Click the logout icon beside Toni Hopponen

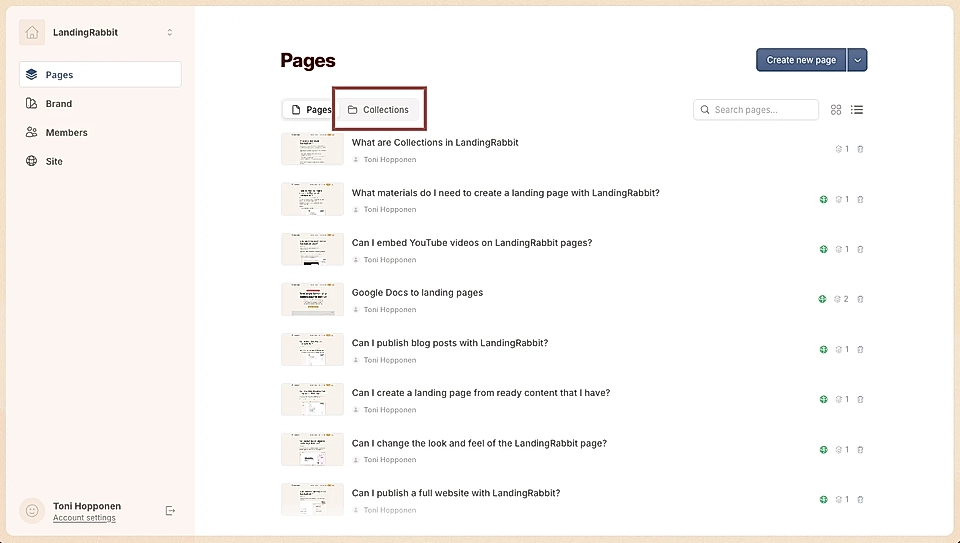[x=170, y=511]
